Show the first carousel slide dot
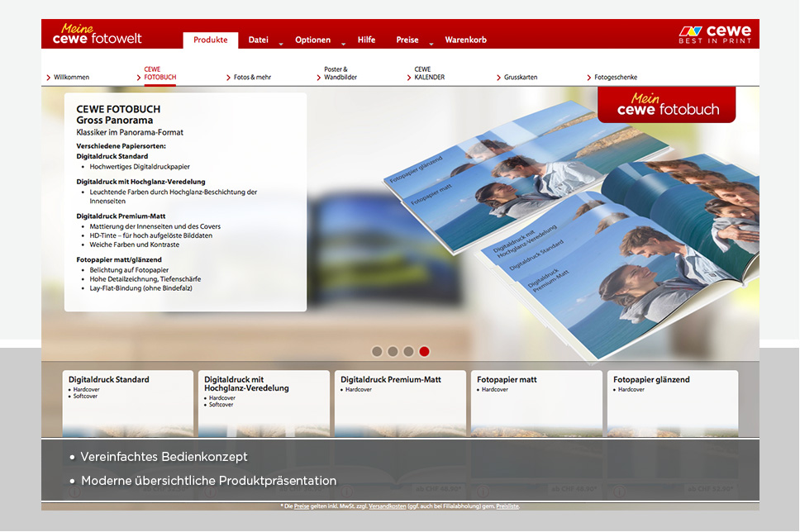This screenshot has height=532, width=800. point(377,351)
